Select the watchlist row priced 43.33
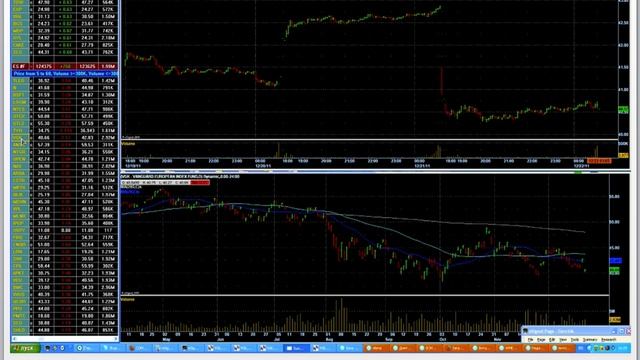The height and width of the screenshot is (360, 640). [x=65, y=301]
